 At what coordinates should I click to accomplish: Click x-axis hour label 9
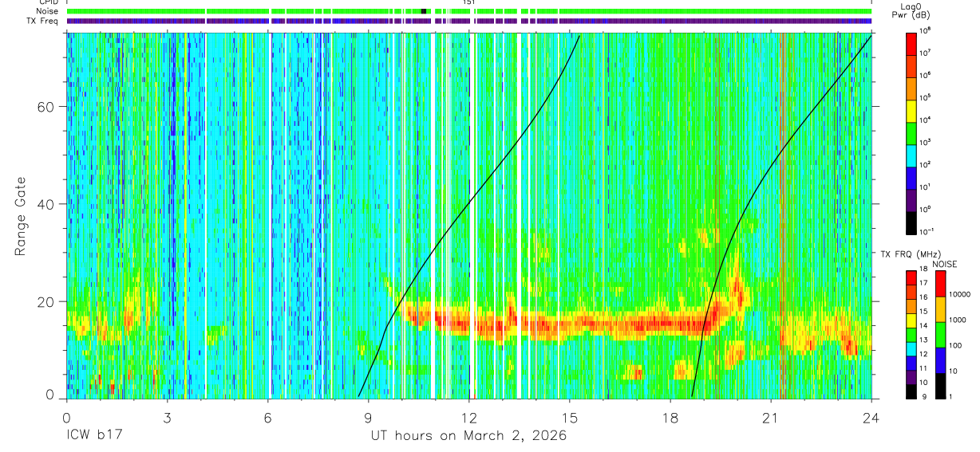368,417
